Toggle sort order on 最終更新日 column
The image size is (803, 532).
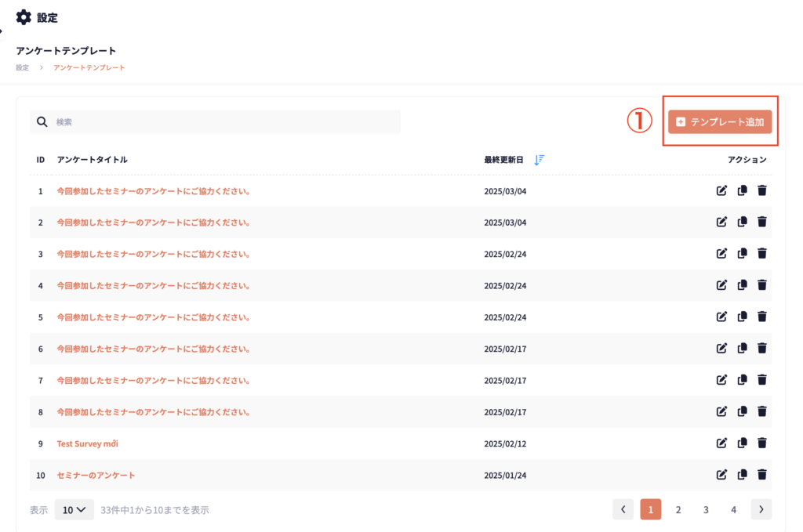pyautogui.click(x=539, y=160)
